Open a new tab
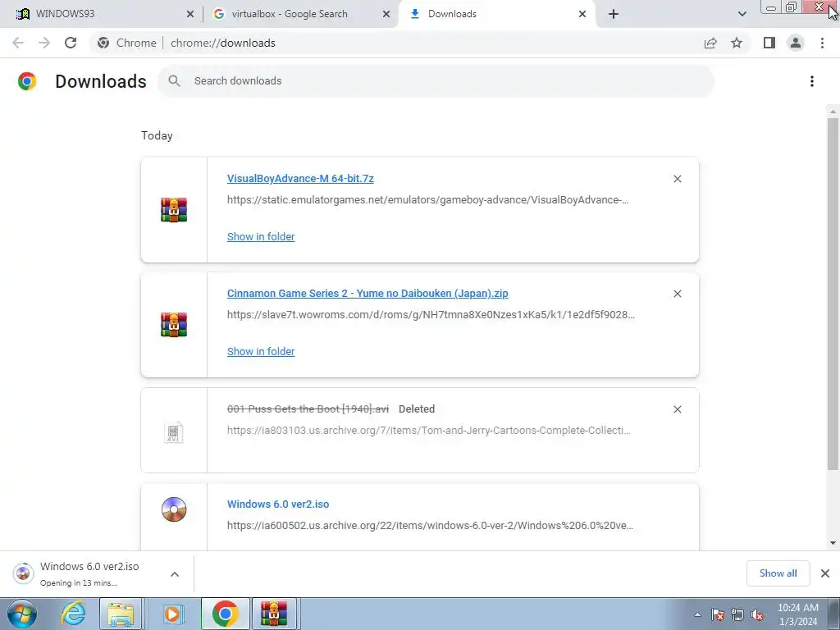This screenshot has height=630, width=840. 614,14
